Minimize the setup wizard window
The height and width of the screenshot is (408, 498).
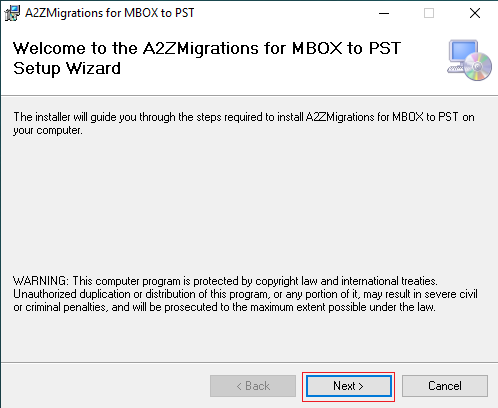[x=384, y=13]
